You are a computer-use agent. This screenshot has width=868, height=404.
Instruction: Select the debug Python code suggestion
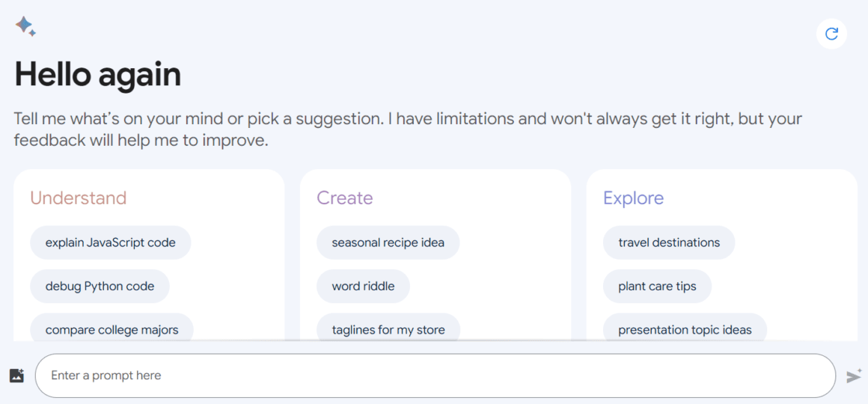(100, 286)
